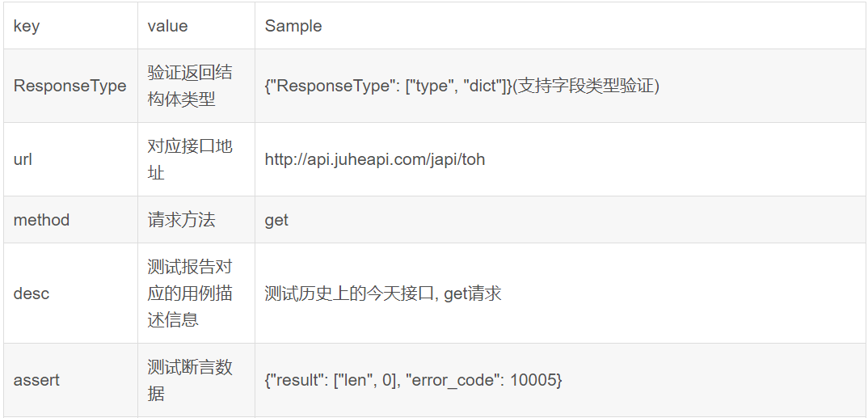
Task: Select the assert key cell
Action: coord(36,380)
